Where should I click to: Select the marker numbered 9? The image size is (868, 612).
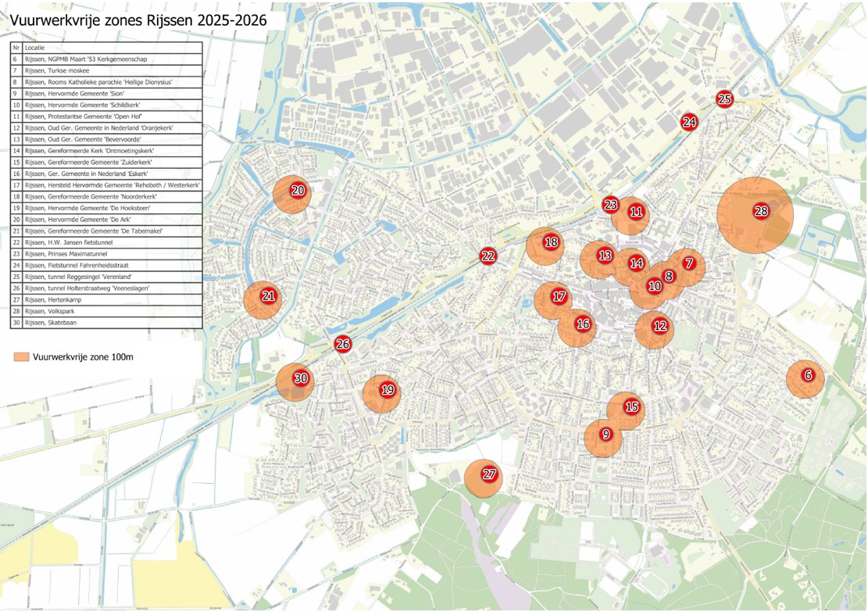pyautogui.click(x=605, y=434)
